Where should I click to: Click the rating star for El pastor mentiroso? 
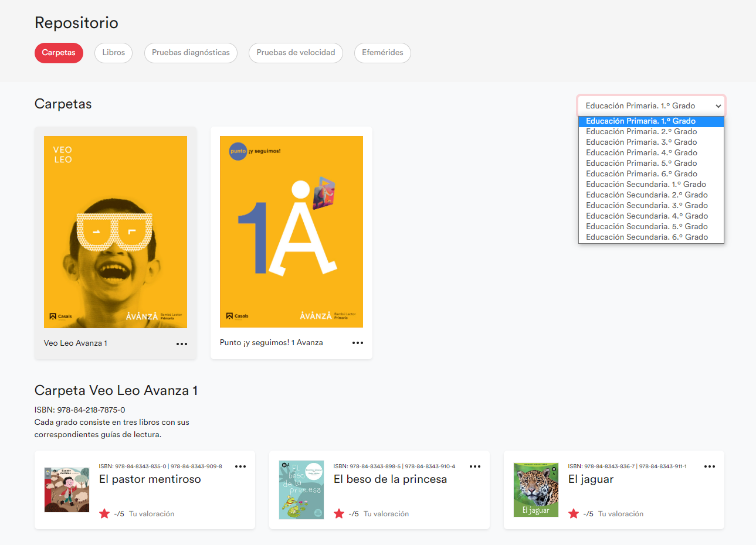[x=104, y=514]
